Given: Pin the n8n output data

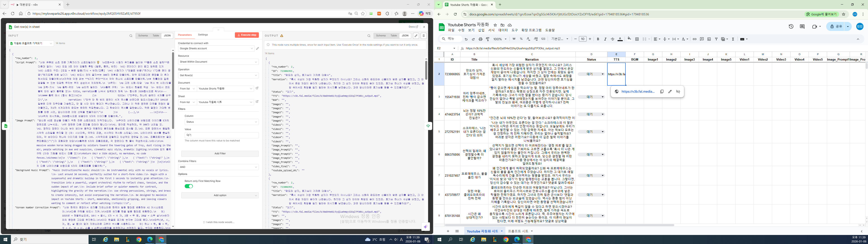Looking at the screenshot, I should click(x=424, y=35).
